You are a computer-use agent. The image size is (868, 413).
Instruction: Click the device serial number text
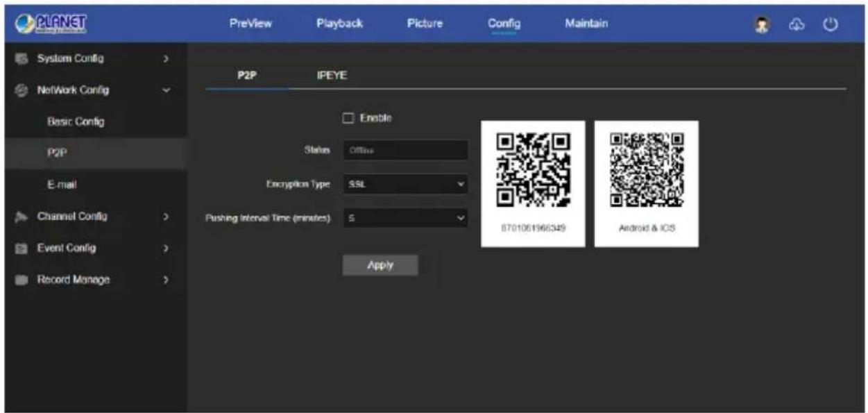(x=533, y=228)
